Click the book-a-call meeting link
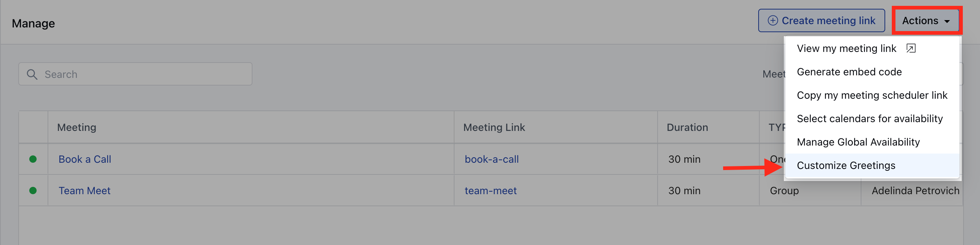The width and height of the screenshot is (980, 245). (491, 159)
